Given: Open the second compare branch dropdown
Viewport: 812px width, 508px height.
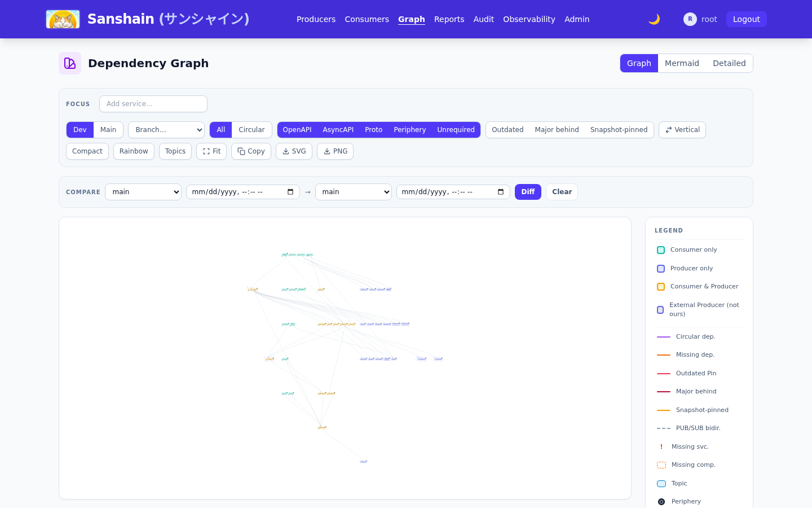Looking at the screenshot, I should coord(354,192).
